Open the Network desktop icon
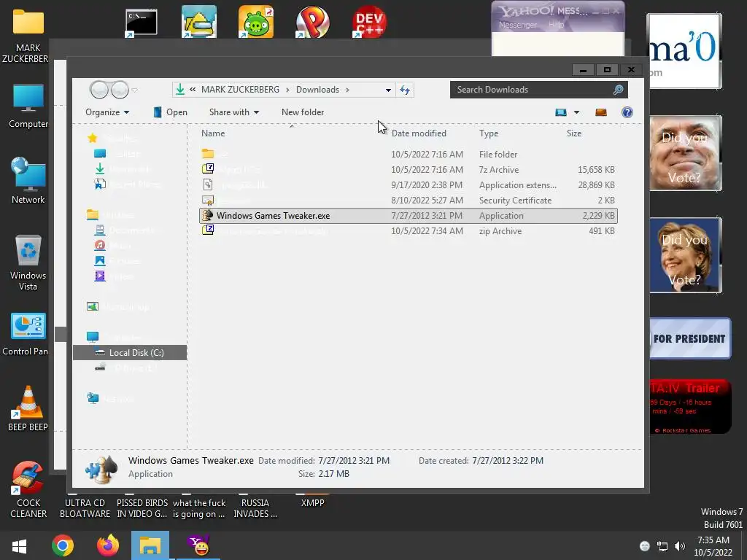 click(x=28, y=181)
